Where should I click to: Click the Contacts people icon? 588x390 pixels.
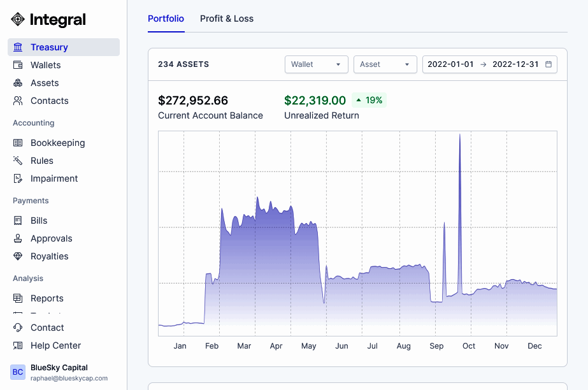point(18,101)
